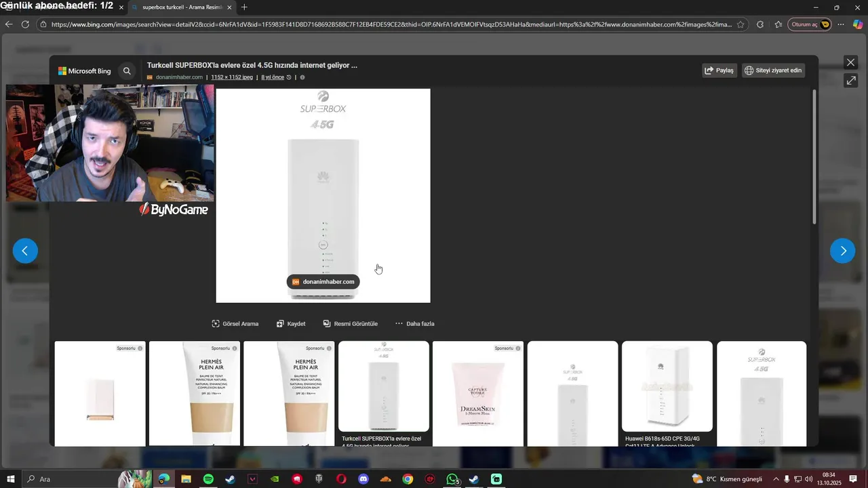Viewport: 868px width, 488px height.
Task: Open Chrome from the taskbar
Action: click(x=408, y=479)
